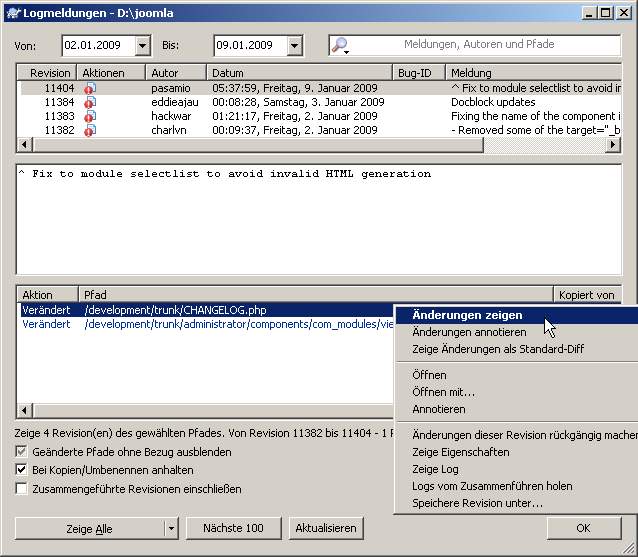Click the revision list scroll-right arrow
The width and height of the screenshot is (638, 557).
[613, 144]
